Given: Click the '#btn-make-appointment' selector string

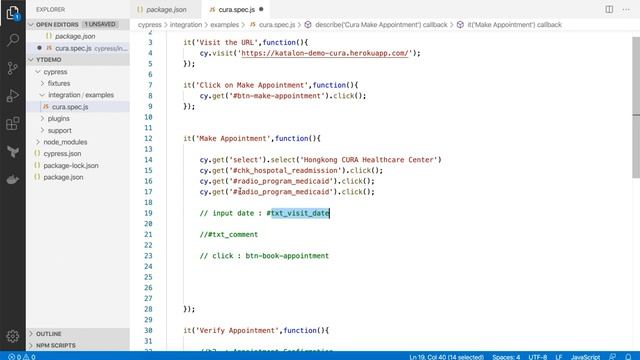Looking at the screenshot, I should (277, 96).
